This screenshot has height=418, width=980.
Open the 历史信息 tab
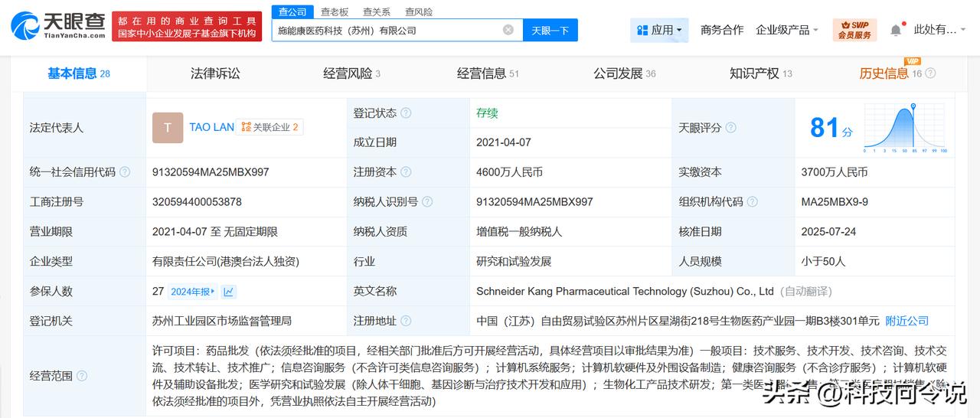click(x=890, y=73)
